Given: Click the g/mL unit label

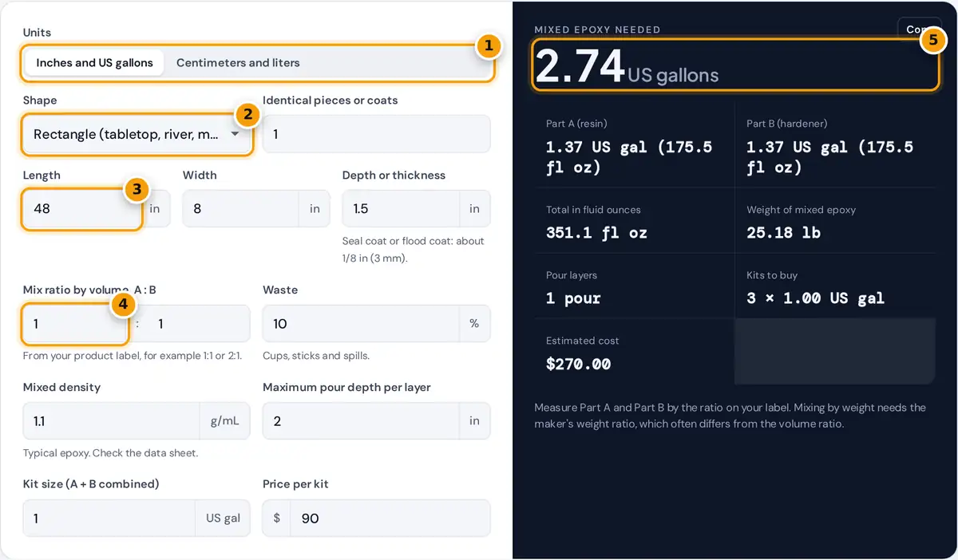Looking at the screenshot, I should 225,421.
